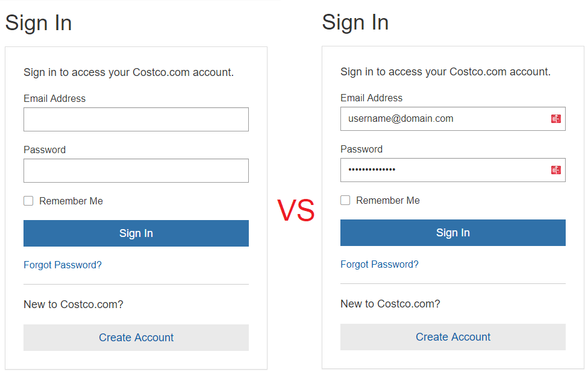Screen dimensions: 588x372
Task: Click password manager icon in username@domain.com field
Action: [x=555, y=119]
